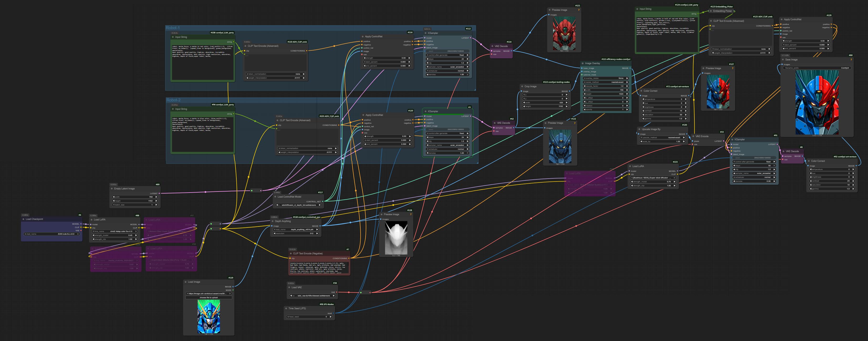Screen dimensions: 868x341
Task: Click the collapse square on Image Overlay node
Action: [583, 63]
